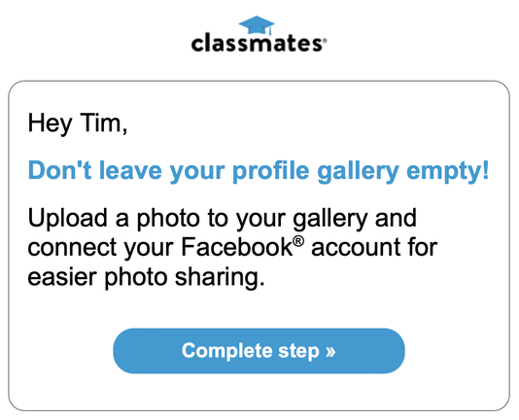
Task: Click the 'Hey Tim,' greeting text
Action: click(x=78, y=123)
